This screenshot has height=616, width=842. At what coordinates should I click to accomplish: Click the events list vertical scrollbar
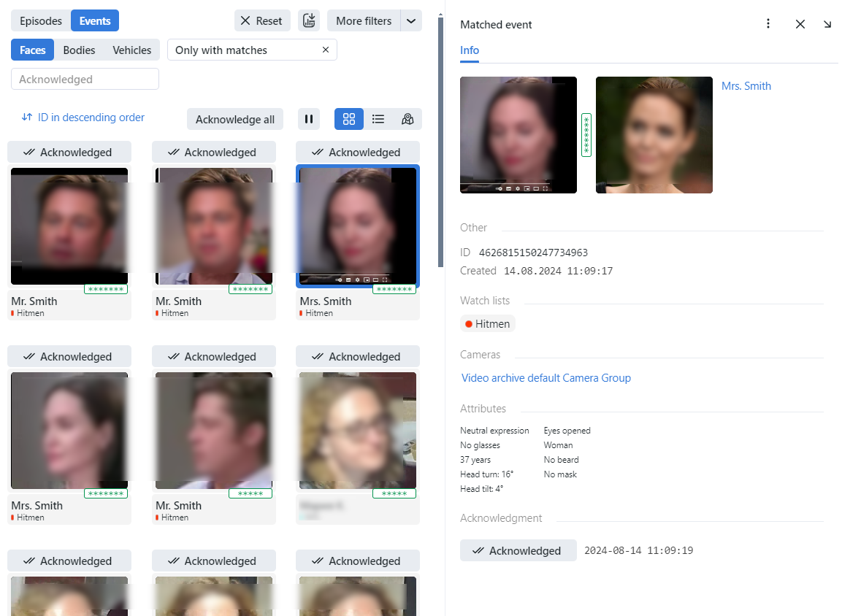pos(441,142)
